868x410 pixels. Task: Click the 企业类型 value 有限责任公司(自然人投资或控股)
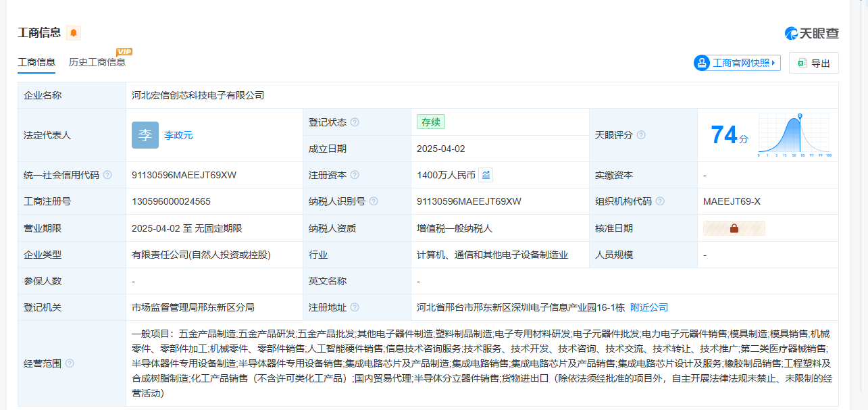[x=201, y=255]
